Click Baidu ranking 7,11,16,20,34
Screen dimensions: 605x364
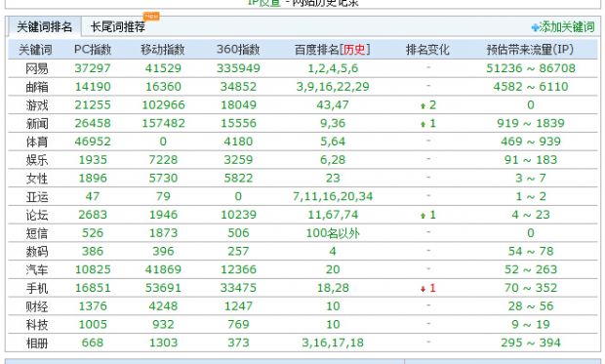tap(333, 196)
